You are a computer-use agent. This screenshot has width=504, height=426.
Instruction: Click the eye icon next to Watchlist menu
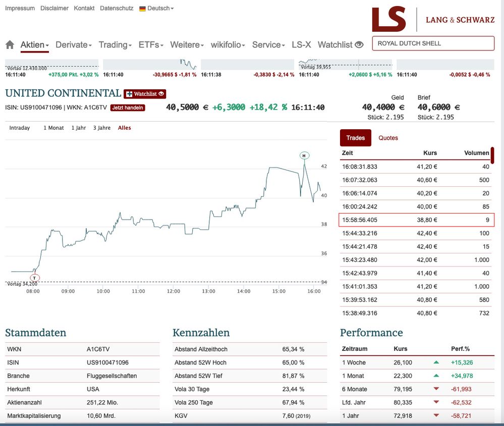tap(359, 45)
